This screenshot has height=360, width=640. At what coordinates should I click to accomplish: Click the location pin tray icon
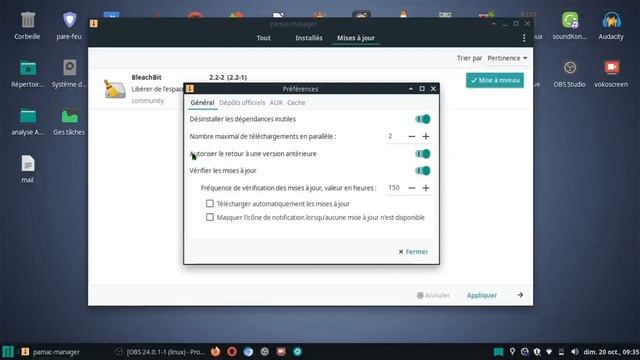[512, 351]
